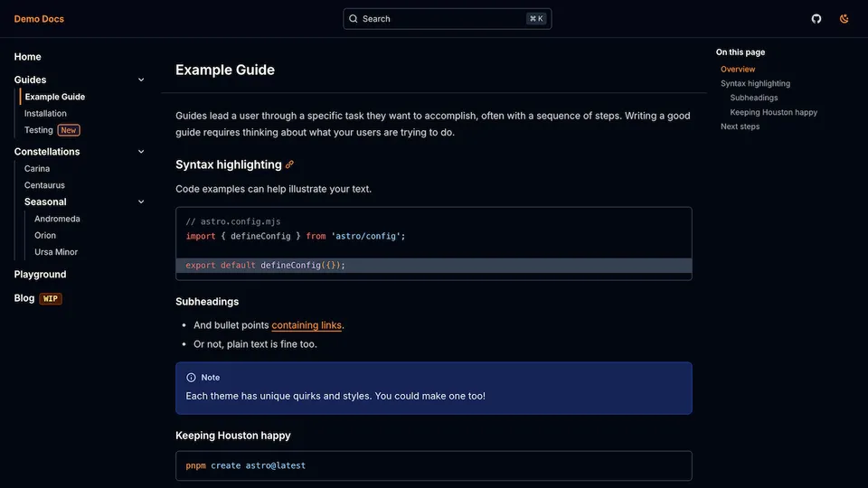
Task: Click the Syntax highlighting heading text
Action: tap(229, 164)
